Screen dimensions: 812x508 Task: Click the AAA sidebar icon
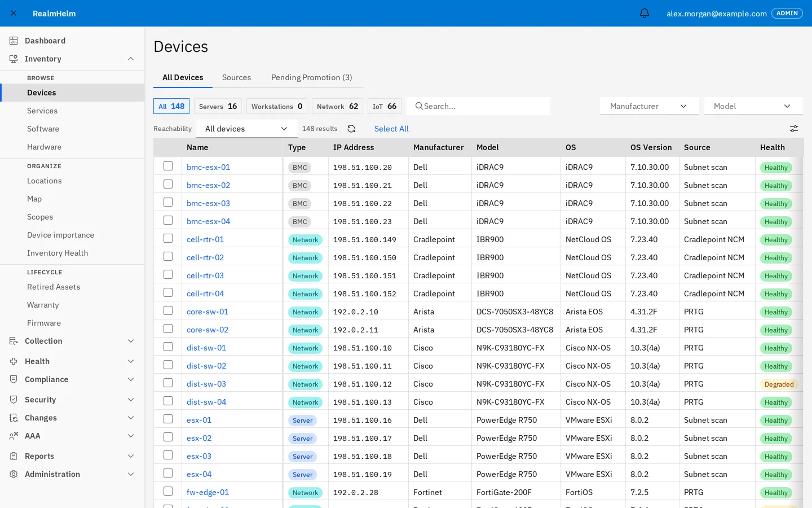(14, 436)
